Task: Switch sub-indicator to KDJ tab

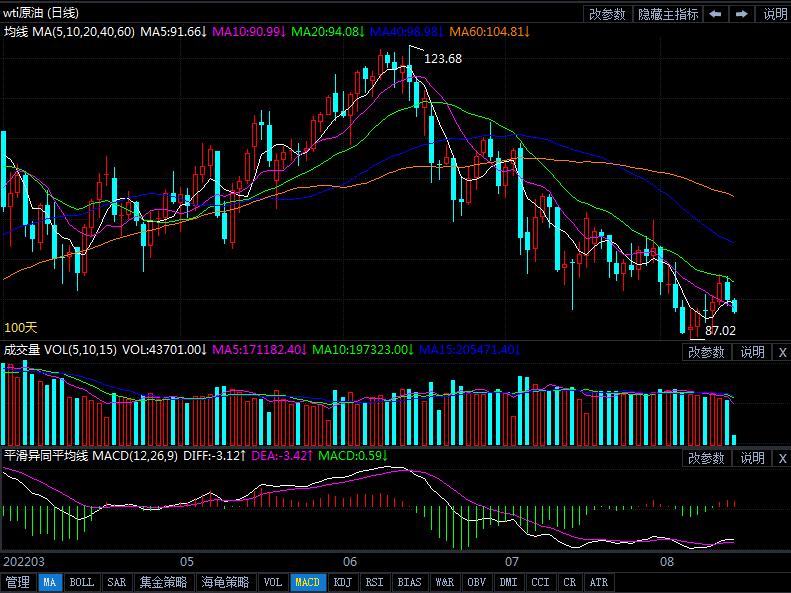Action: pos(342,582)
